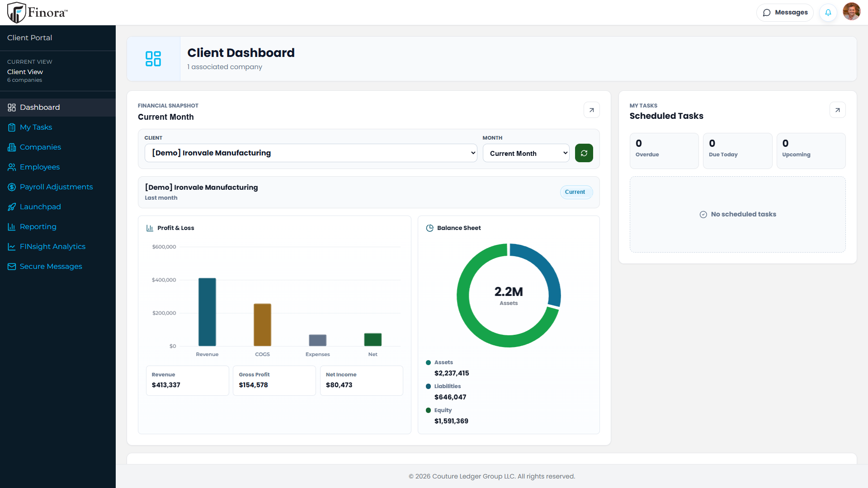The height and width of the screenshot is (488, 868).
Task: Click the $1,591,369 equity value
Action: click(451, 421)
